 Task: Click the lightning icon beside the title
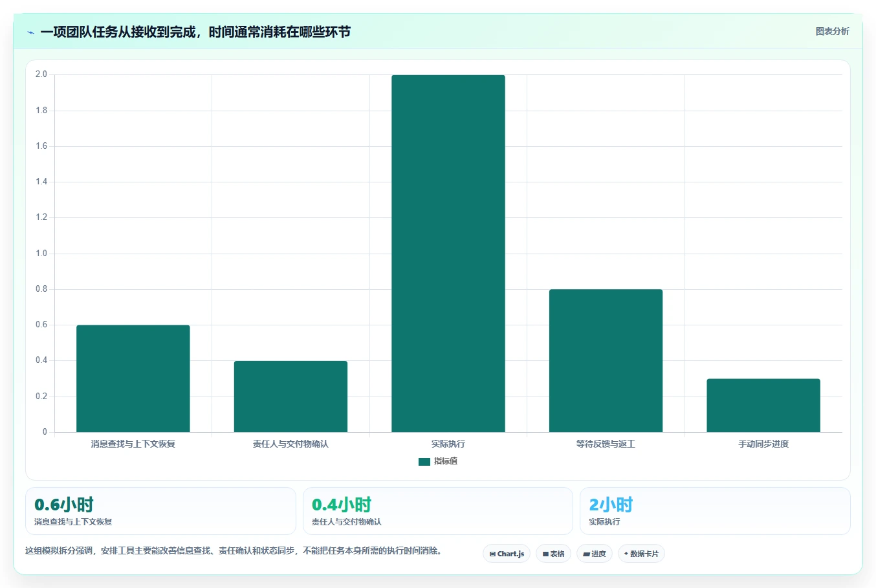pos(30,32)
